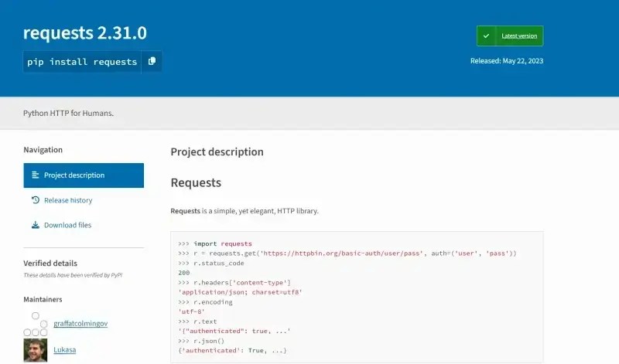Click the Python HTTP for Humans summary
Screen dimensions: 619x364
pos(68,113)
